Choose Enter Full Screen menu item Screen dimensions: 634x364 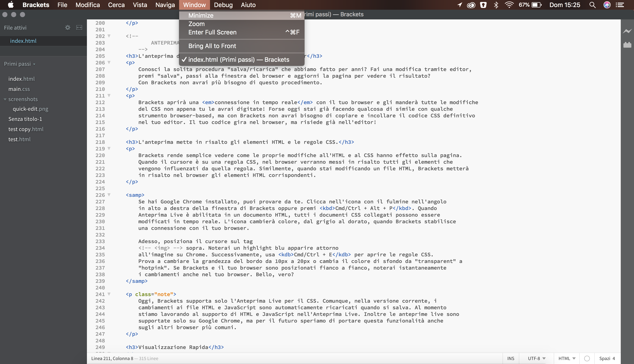pos(212,32)
